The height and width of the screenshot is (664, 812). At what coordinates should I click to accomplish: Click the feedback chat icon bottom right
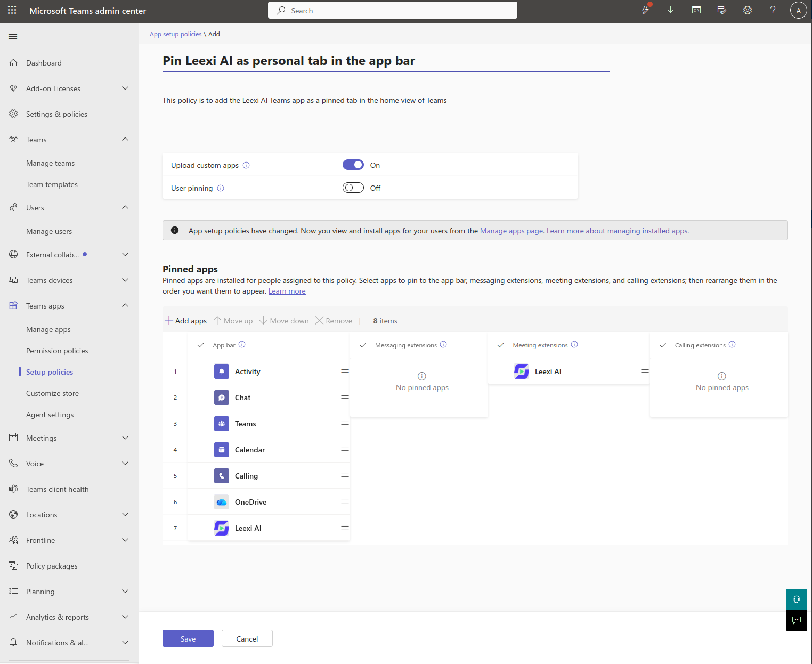coord(797,620)
